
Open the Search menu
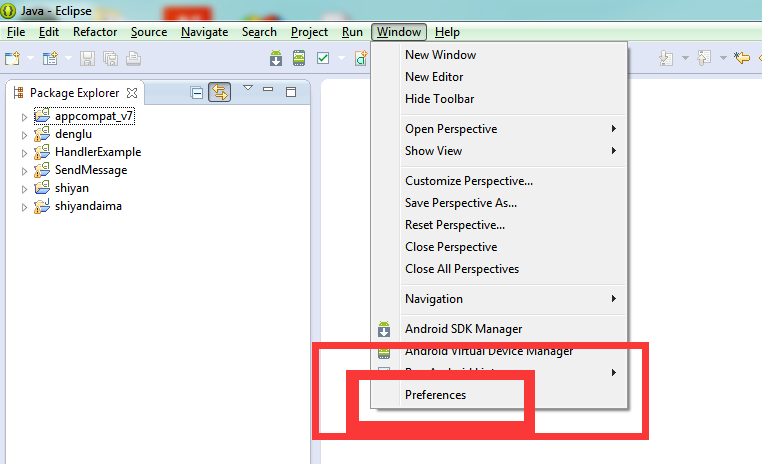pyautogui.click(x=259, y=32)
